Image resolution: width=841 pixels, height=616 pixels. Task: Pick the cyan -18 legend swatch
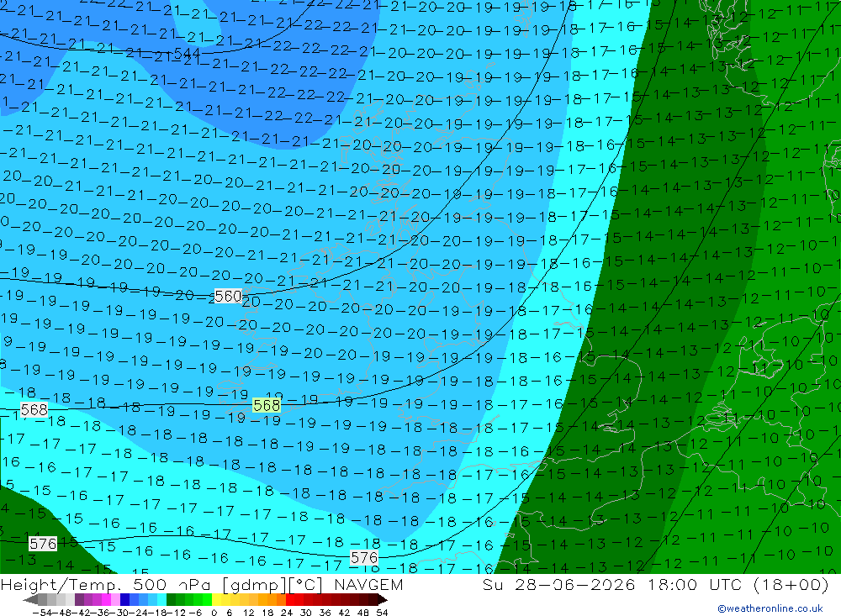[x=161, y=599]
